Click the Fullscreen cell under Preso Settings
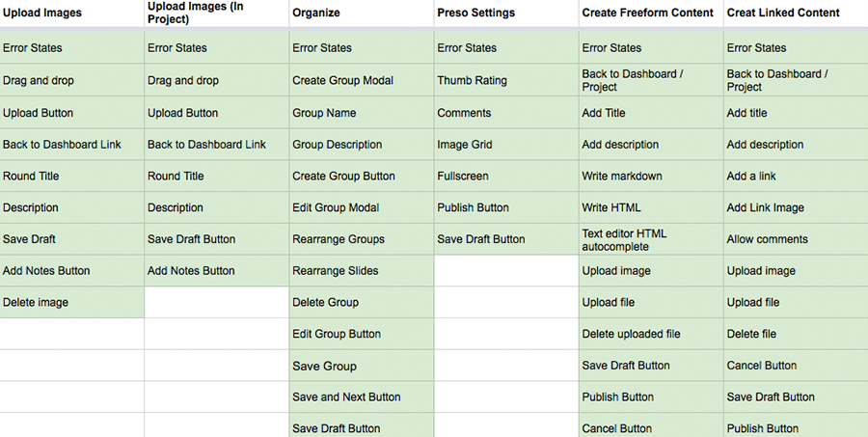The image size is (868, 437). point(506,177)
